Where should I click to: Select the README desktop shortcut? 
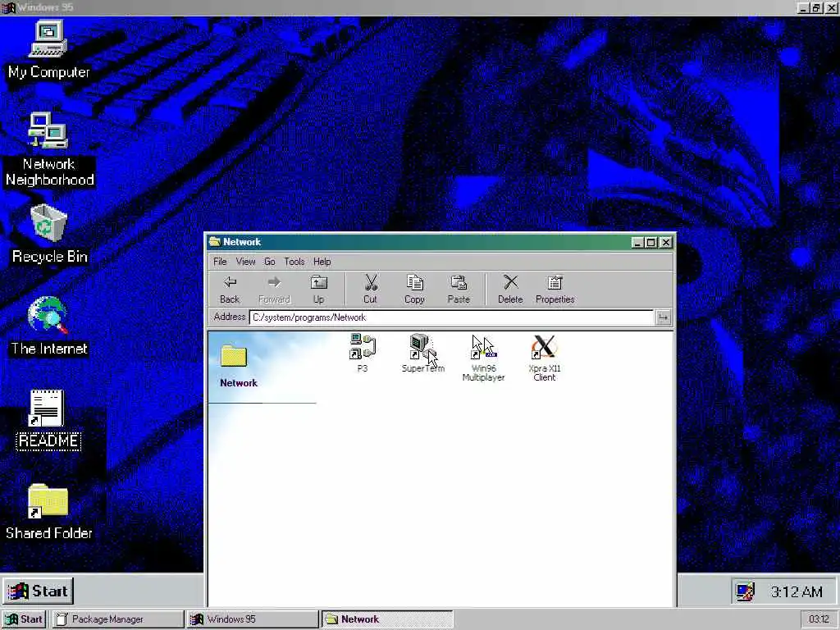point(48,419)
